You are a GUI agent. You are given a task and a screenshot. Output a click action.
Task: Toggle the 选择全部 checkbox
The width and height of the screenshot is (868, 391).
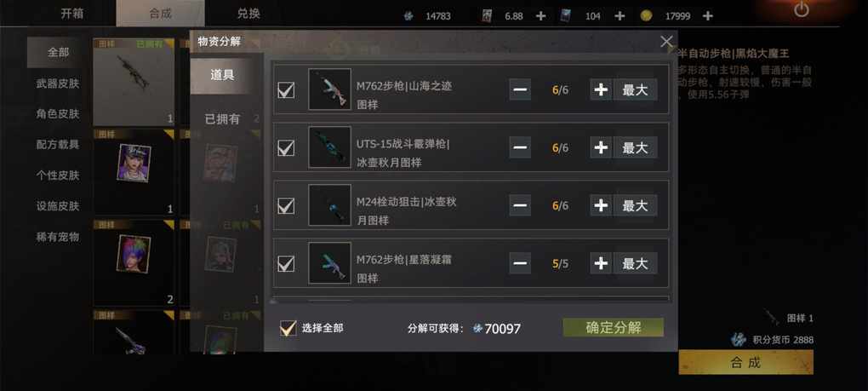coord(288,328)
